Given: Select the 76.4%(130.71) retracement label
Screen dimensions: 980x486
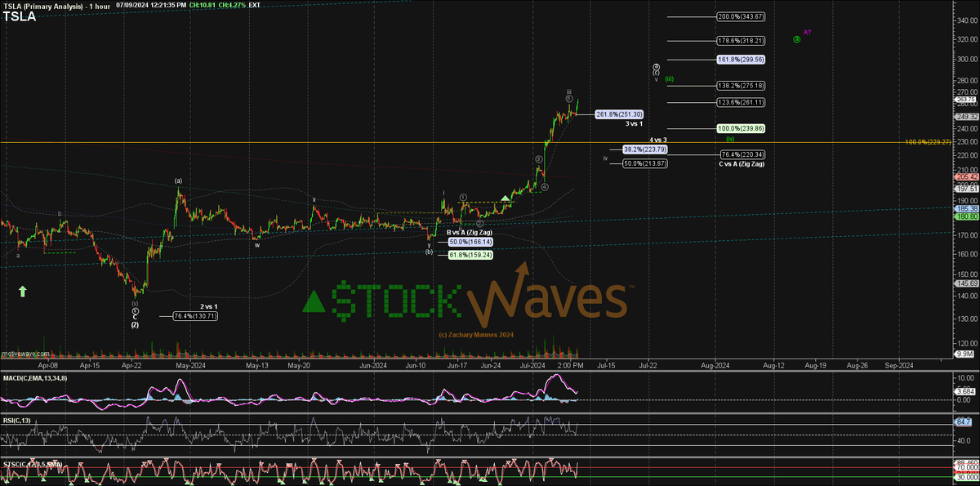Looking at the screenshot, I should coord(194,315).
